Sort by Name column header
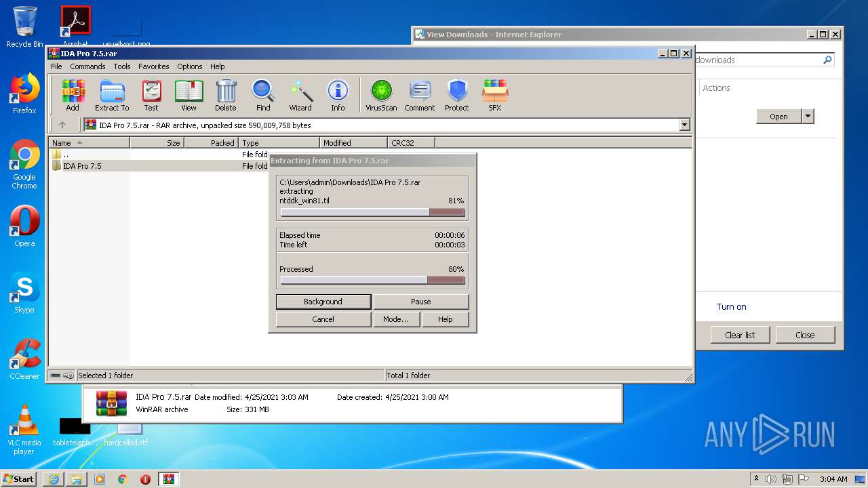 pos(89,143)
